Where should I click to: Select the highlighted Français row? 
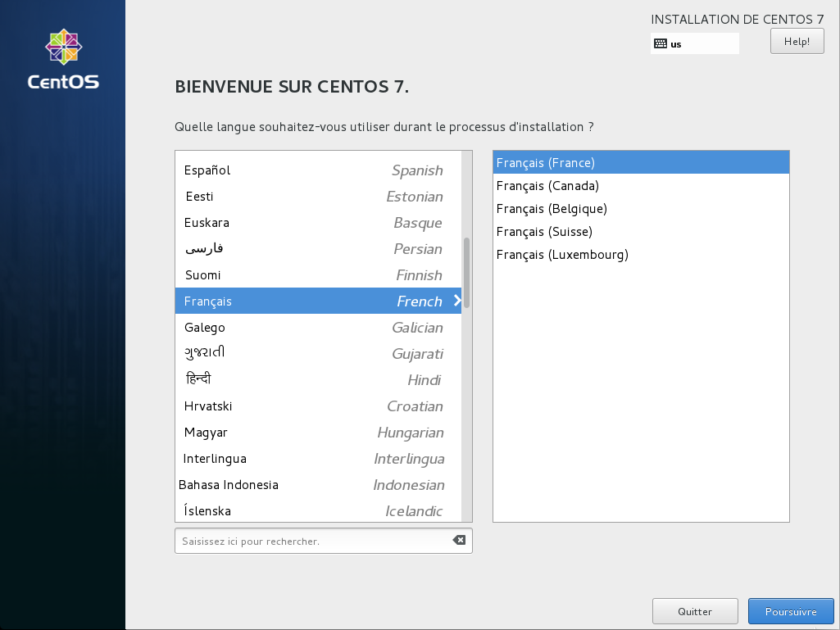[318, 301]
